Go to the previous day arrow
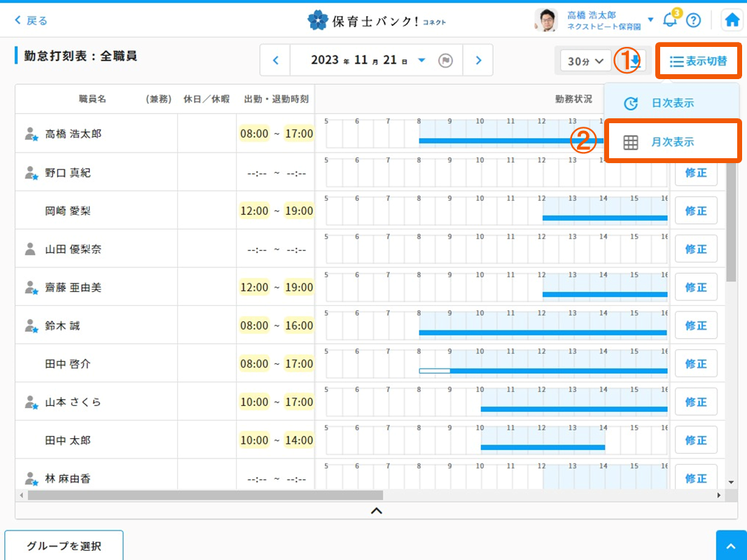The height and width of the screenshot is (560, 747). pyautogui.click(x=276, y=60)
